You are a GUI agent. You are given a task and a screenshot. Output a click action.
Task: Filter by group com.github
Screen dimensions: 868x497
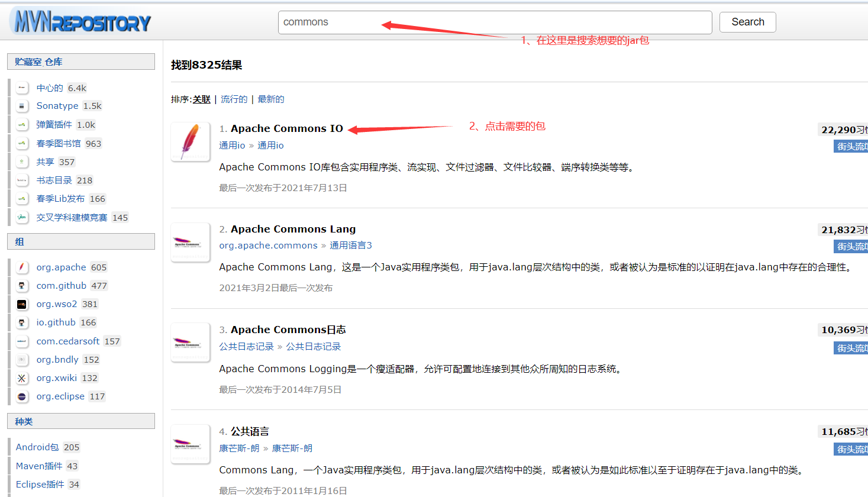62,286
